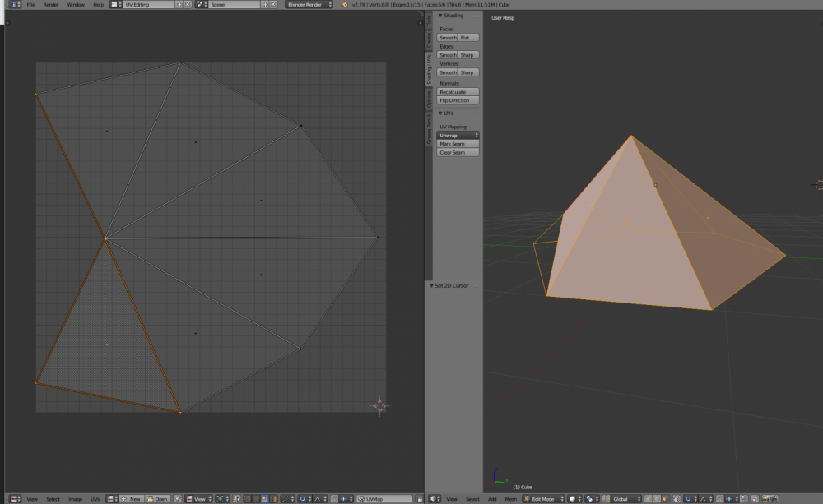Toggle the UV pin image icon
Screen dimensions: 823x504
tap(178, 499)
